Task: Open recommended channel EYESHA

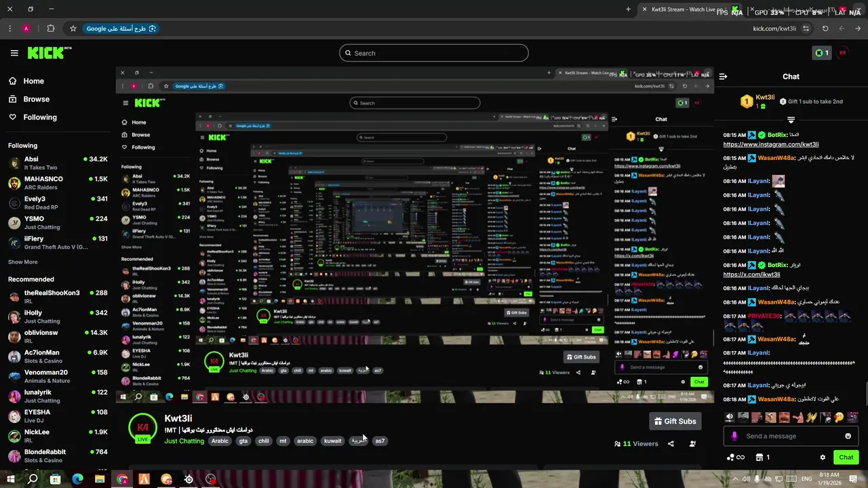Action: [58, 415]
